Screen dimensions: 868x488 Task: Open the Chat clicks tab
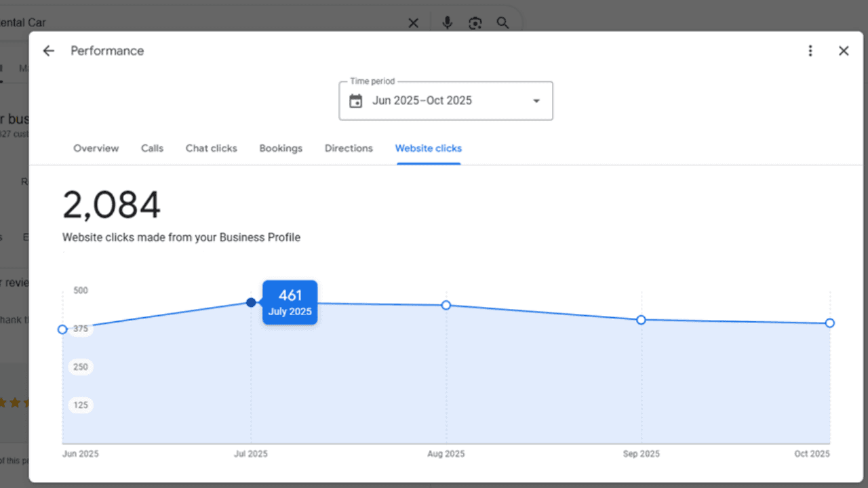211,148
